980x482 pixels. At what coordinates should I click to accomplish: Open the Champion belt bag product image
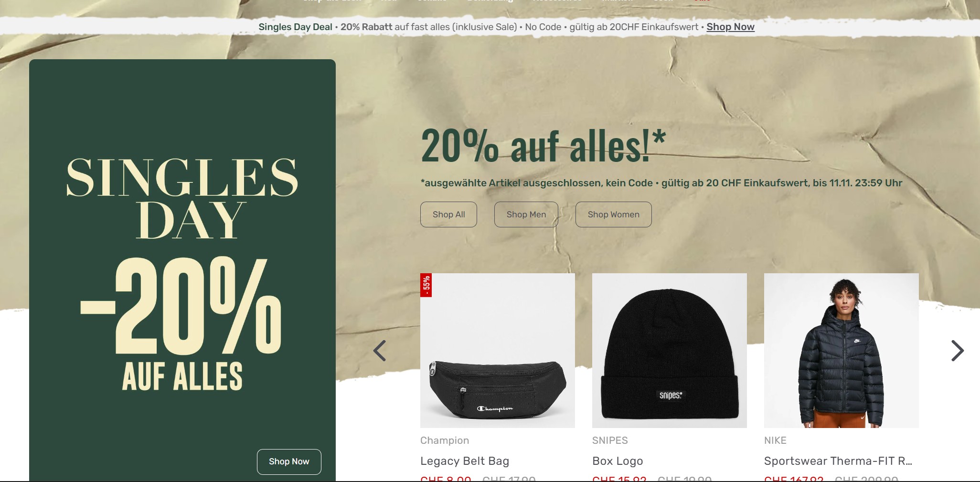(x=498, y=351)
